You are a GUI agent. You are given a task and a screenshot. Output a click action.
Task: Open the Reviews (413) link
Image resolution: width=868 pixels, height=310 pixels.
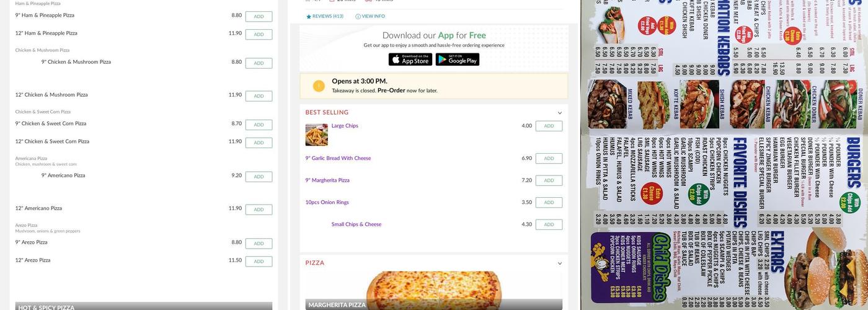click(328, 17)
